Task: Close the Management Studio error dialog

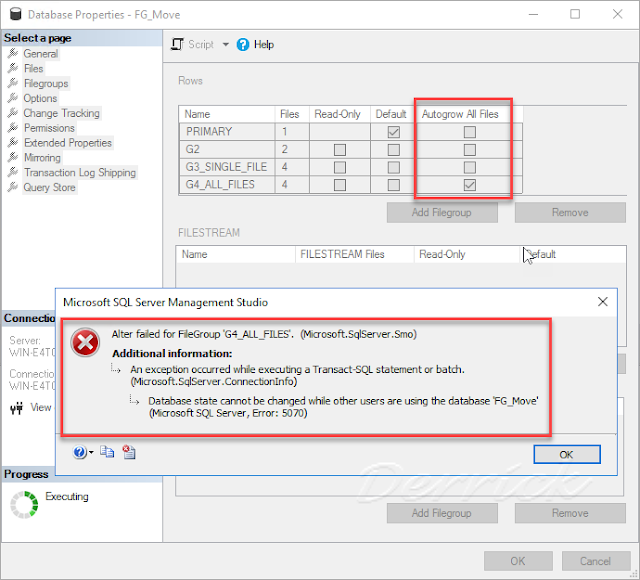Action: (x=602, y=302)
